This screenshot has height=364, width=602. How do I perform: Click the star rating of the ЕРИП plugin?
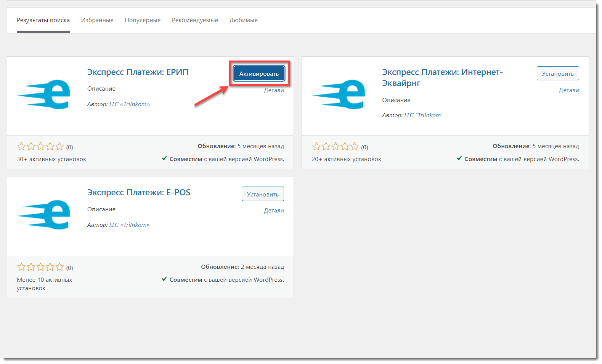point(40,147)
